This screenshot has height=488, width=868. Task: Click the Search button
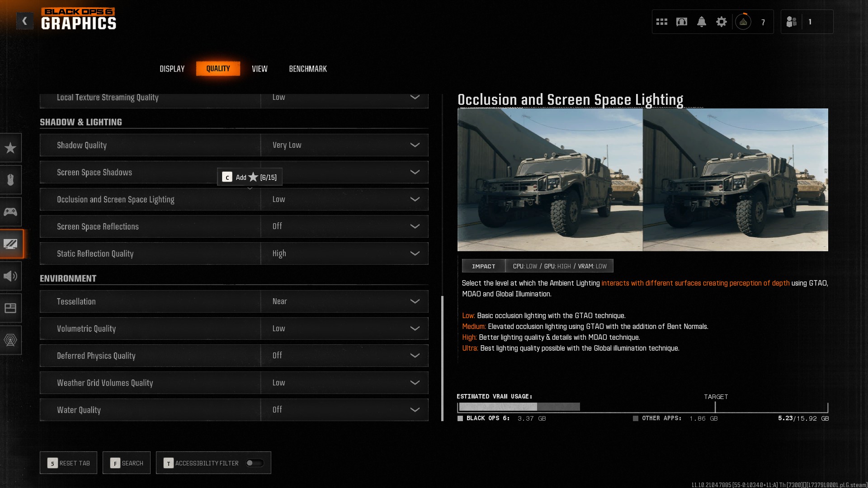[x=127, y=463]
